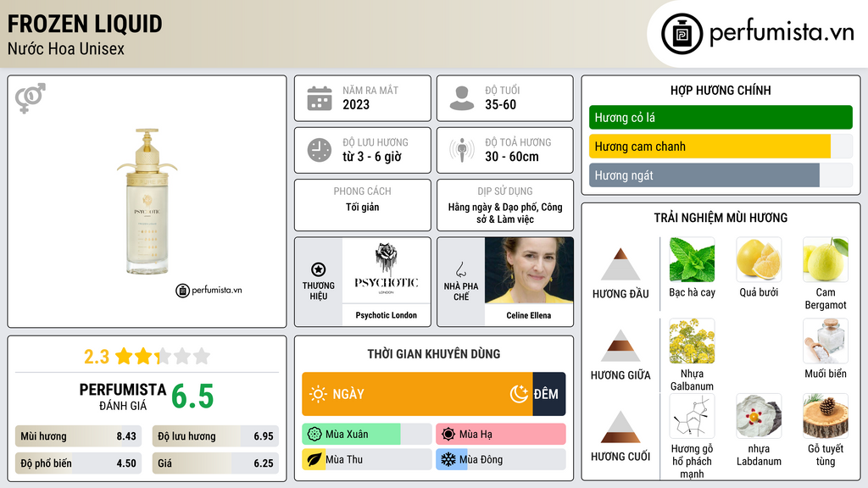This screenshot has width=868, height=488.
Task: Click the sun icon next to Ngày
Action: click(x=319, y=394)
